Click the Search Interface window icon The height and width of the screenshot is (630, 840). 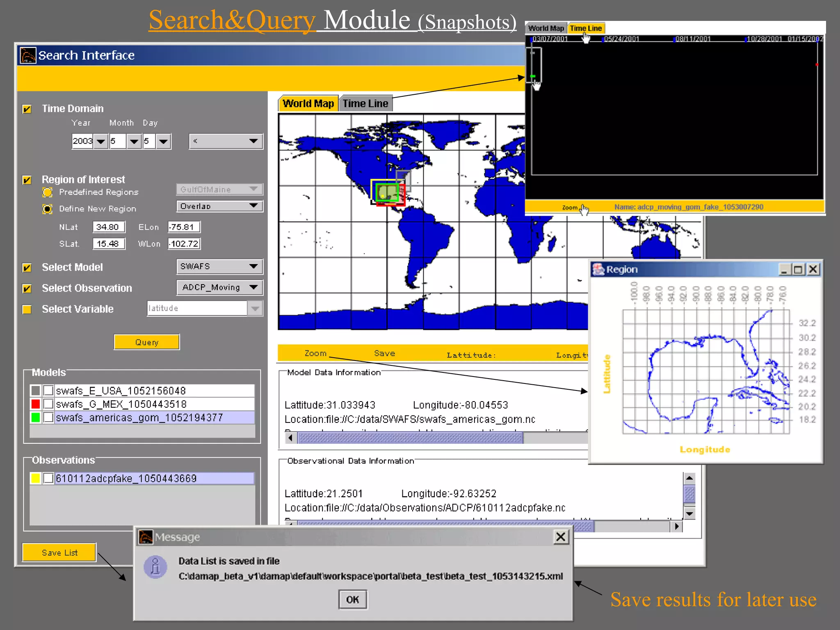tap(28, 55)
